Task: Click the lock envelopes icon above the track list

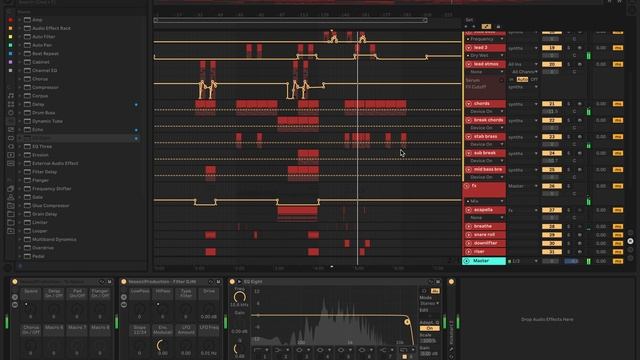Action: tap(498, 27)
